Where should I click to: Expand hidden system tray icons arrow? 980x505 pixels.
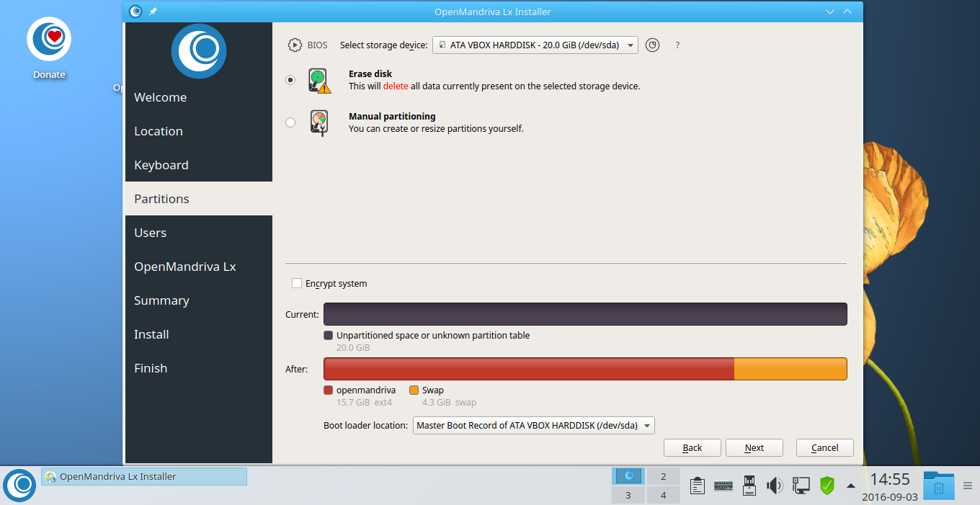[851, 486]
